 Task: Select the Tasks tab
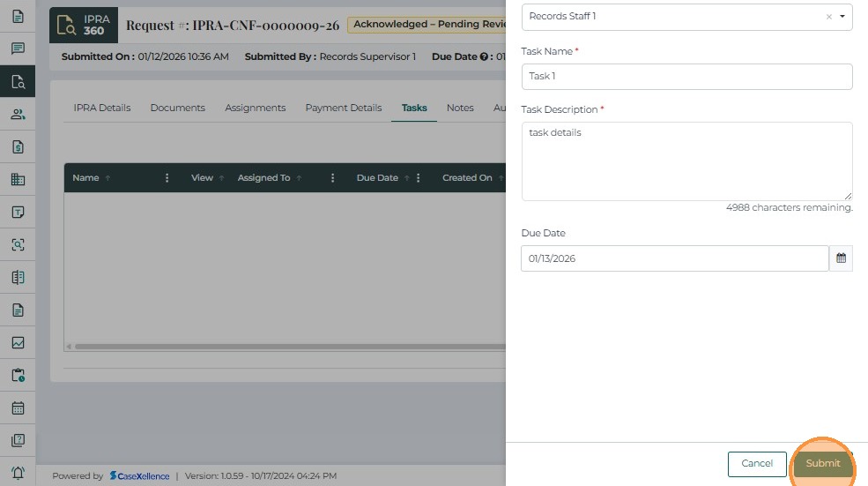point(414,108)
